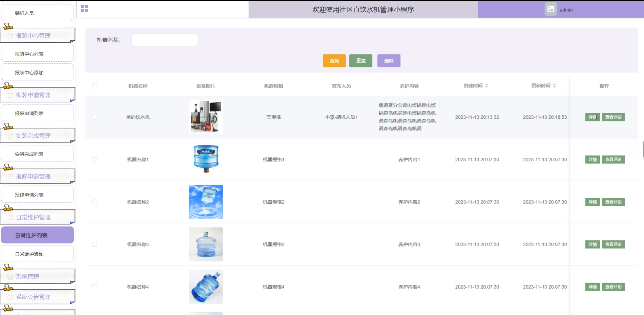Open the 机器名称4 tilted bottle thumbnail
Image resolution: width=644 pixels, height=315 pixels.
pos(206,287)
